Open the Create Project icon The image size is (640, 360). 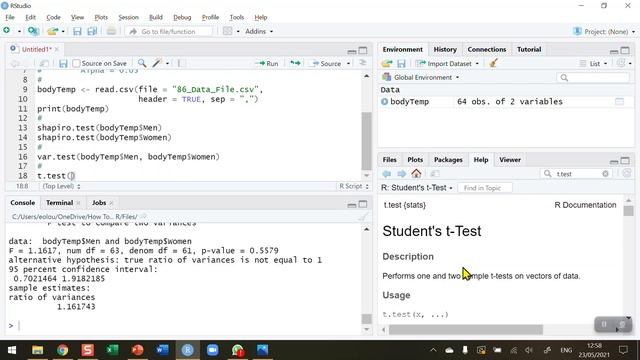(x=33, y=31)
